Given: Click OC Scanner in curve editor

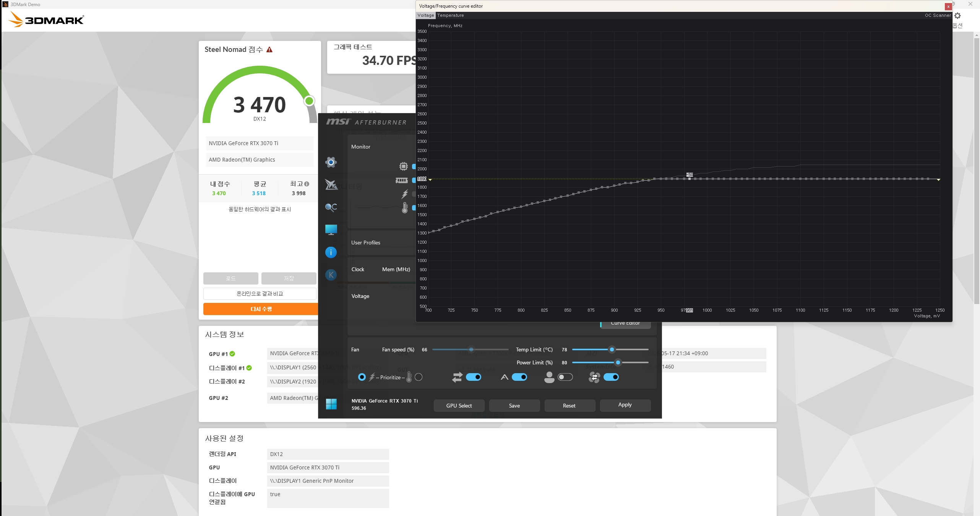Looking at the screenshot, I should click(x=938, y=15).
